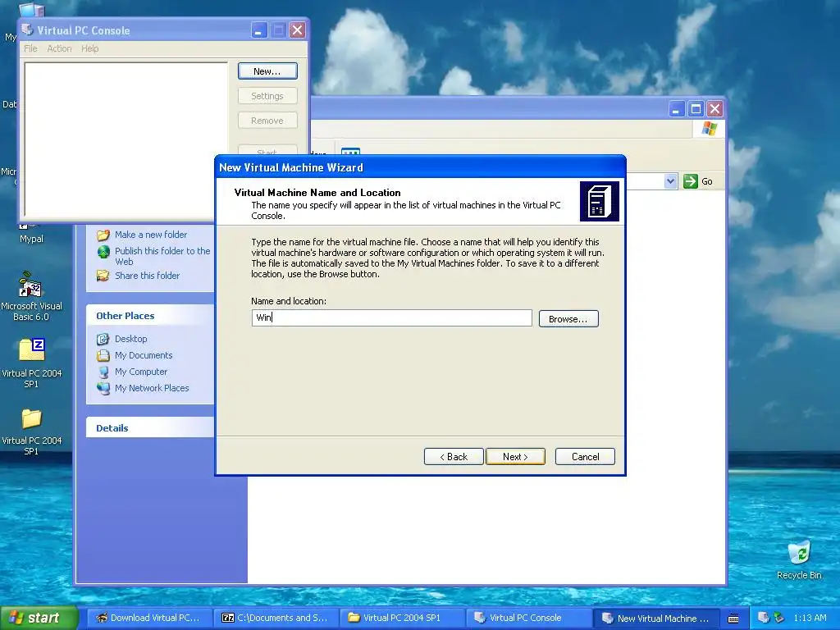Collapse the Other Places panel header
This screenshot has width=840, height=630.
[x=150, y=316]
